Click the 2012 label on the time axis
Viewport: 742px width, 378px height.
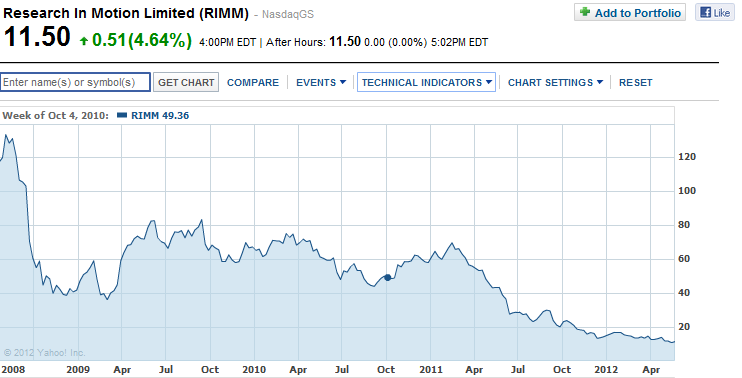(606, 369)
